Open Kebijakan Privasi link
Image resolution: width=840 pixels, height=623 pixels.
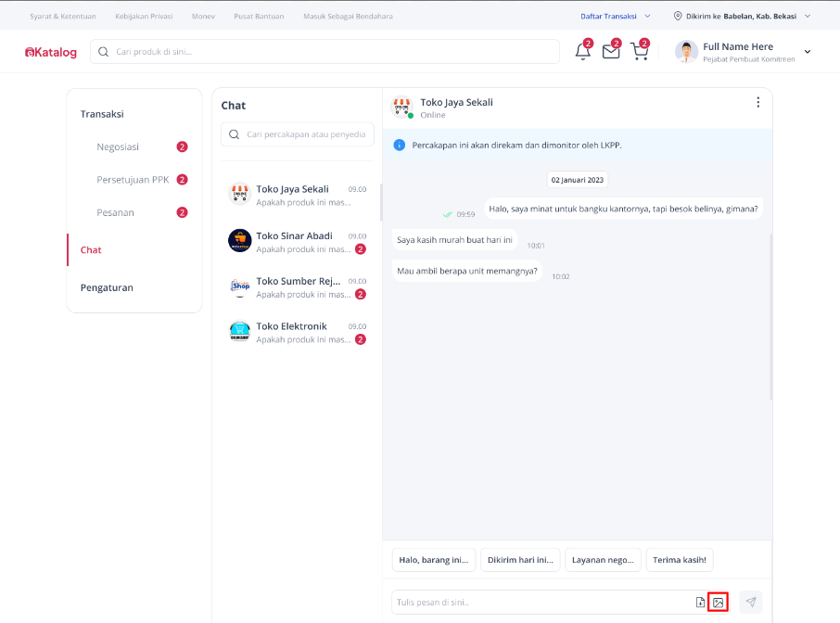[x=144, y=16]
